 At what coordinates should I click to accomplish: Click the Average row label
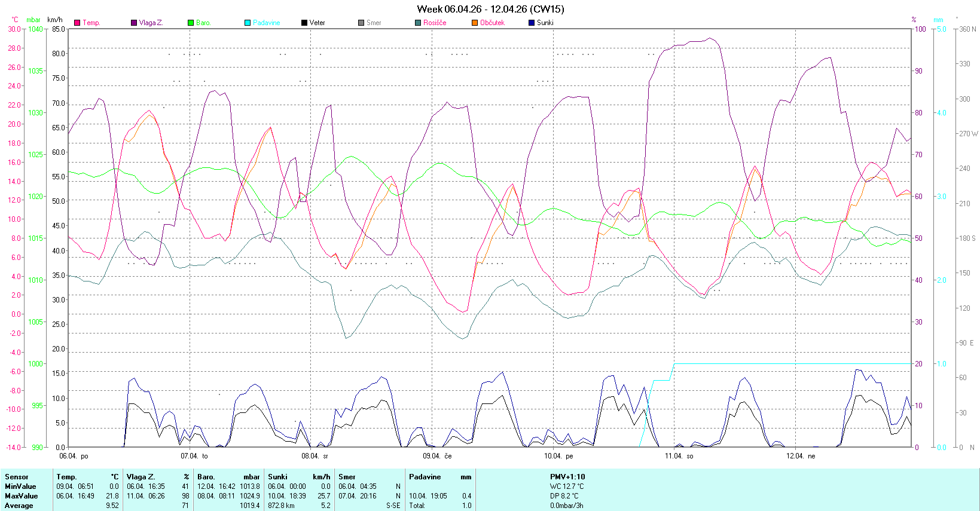[x=19, y=506]
